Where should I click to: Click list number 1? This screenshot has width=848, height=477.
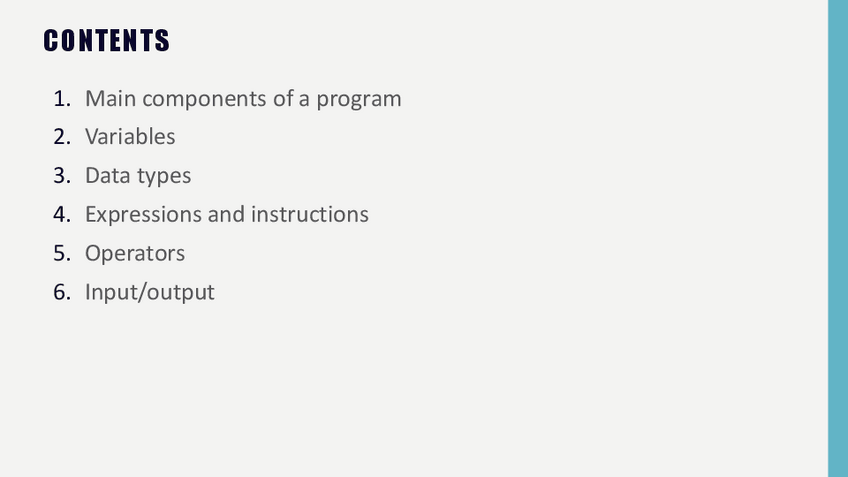(x=62, y=99)
